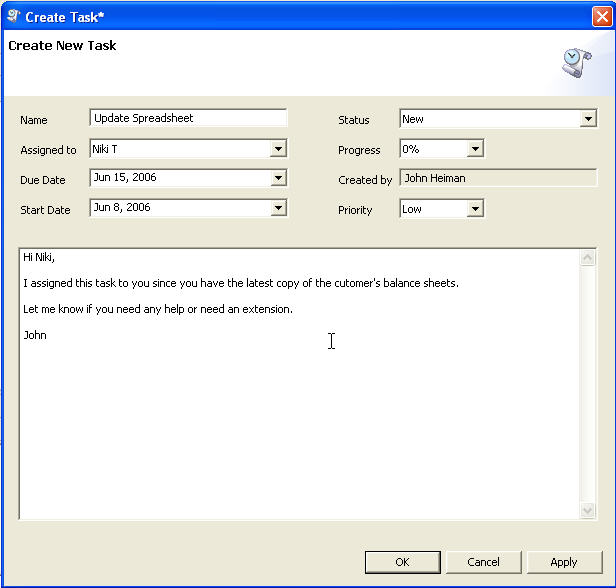Image resolution: width=616 pixels, height=588 pixels.
Task: Place cursor on the 'Hi Niki,' line
Action: point(40,258)
